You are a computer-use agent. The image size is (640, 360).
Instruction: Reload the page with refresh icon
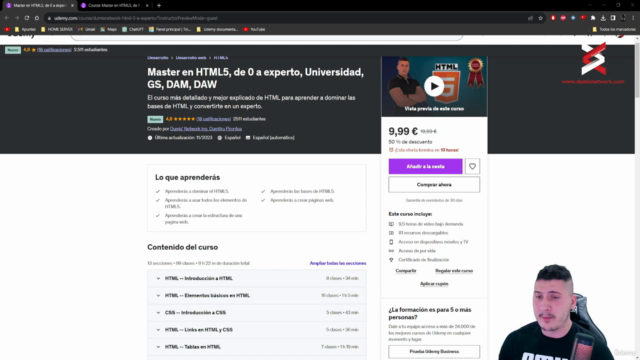[x=27, y=18]
